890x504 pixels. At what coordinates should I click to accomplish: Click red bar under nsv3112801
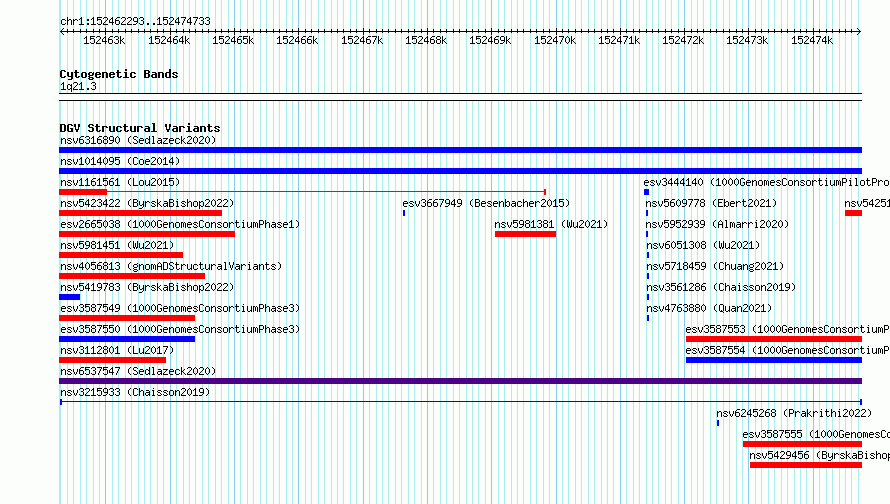[x=112, y=360]
